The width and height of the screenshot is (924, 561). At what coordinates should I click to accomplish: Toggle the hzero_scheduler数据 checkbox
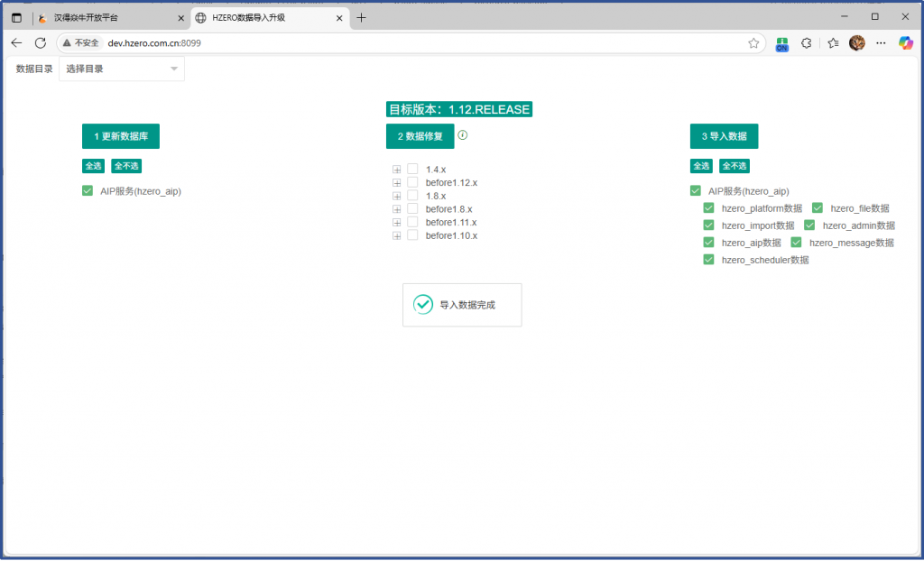(x=708, y=260)
